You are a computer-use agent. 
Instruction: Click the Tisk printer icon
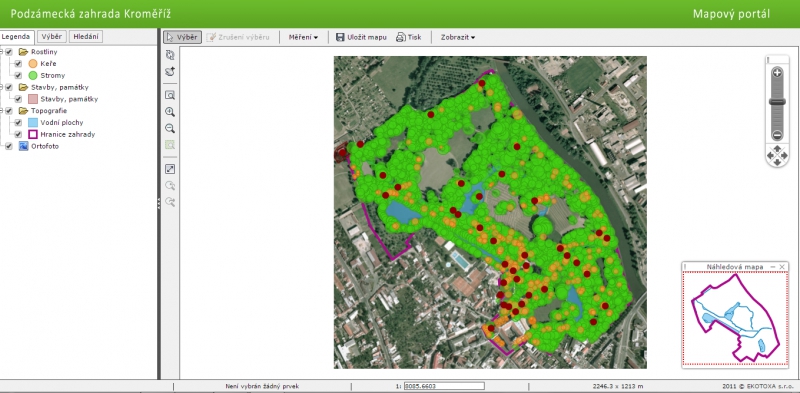(x=401, y=37)
